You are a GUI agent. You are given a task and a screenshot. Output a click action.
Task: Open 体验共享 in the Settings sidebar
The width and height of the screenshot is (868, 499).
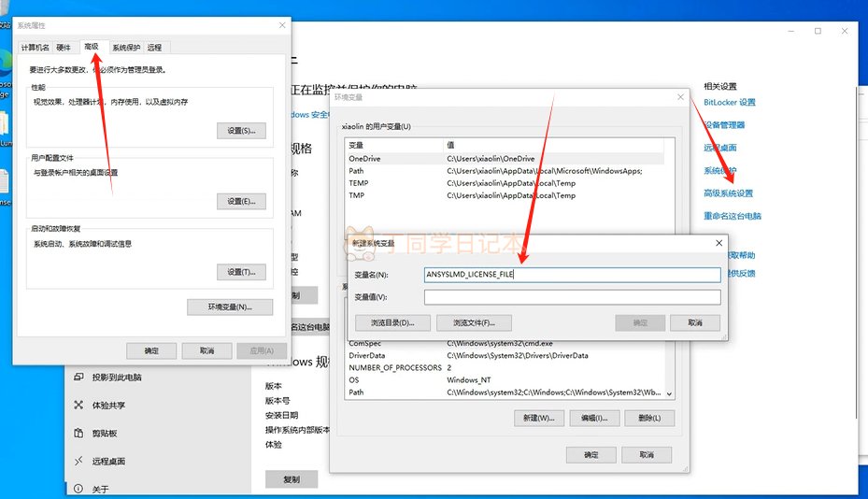108,406
